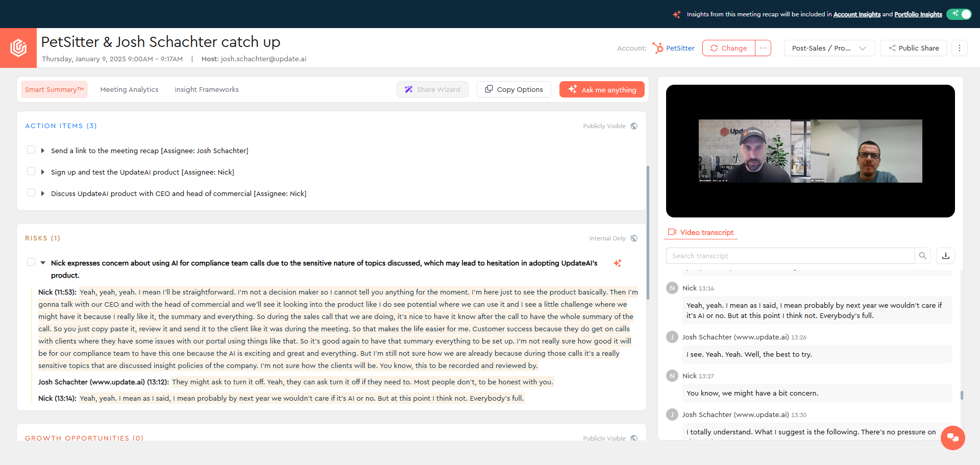Open the Share Wizard
980x465 pixels.
click(x=432, y=89)
